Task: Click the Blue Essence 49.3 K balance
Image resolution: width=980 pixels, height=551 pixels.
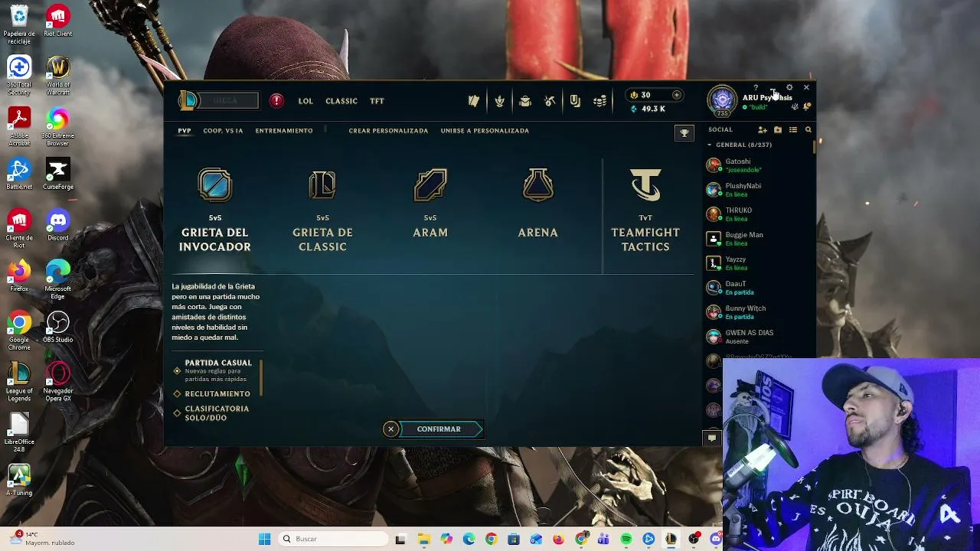Action: coord(648,109)
